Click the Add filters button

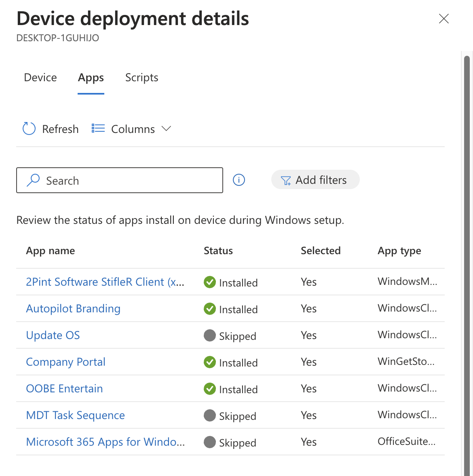315,180
